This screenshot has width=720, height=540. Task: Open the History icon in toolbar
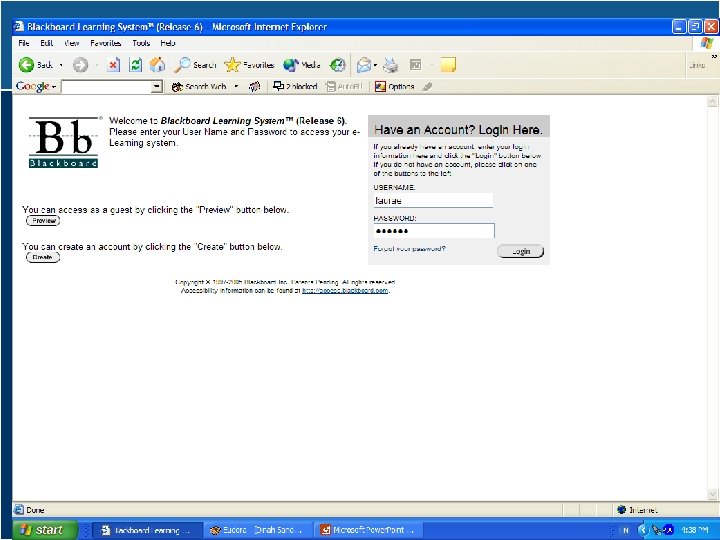click(x=338, y=65)
